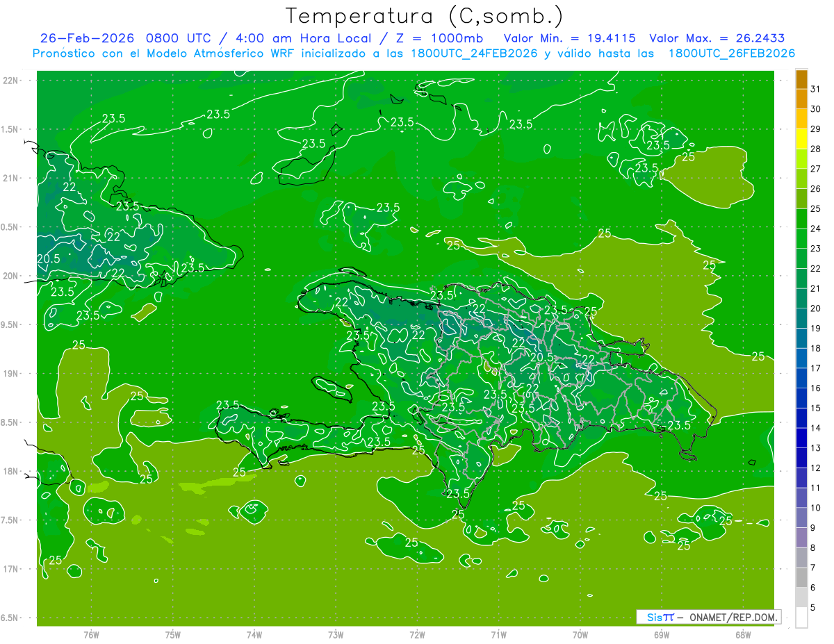Viewport: 834px width, 644px height.
Task: Click the latitude axis label '22N'
Action: [10, 81]
